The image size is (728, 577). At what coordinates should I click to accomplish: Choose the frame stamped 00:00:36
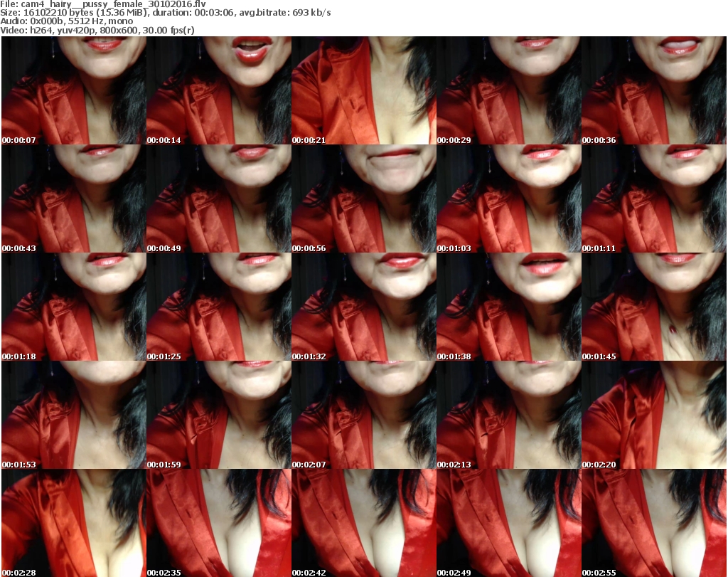pos(654,91)
